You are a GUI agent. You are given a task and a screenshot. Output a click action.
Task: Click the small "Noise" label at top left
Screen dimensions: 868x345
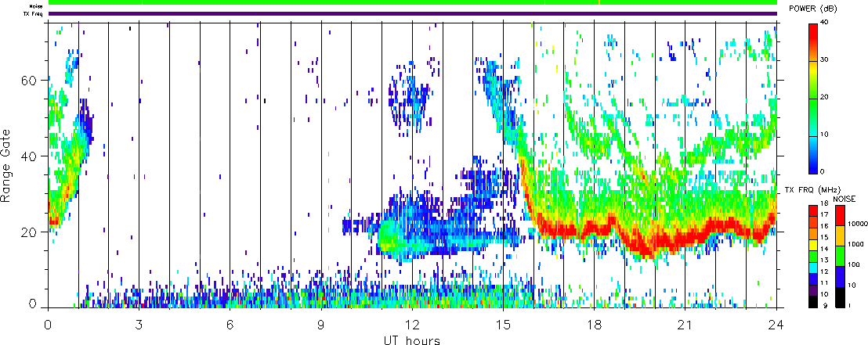(x=36, y=6)
